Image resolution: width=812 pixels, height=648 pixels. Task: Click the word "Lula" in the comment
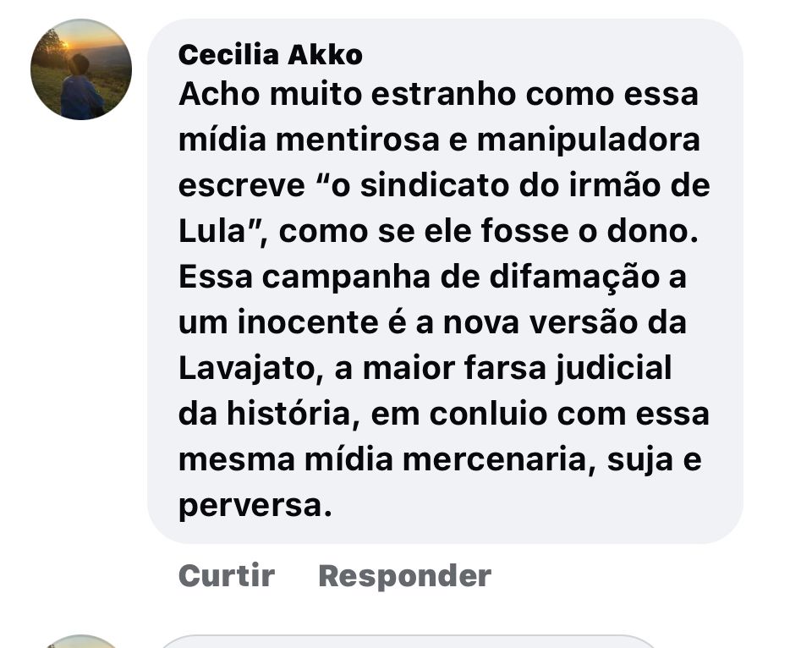coord(211,231)
